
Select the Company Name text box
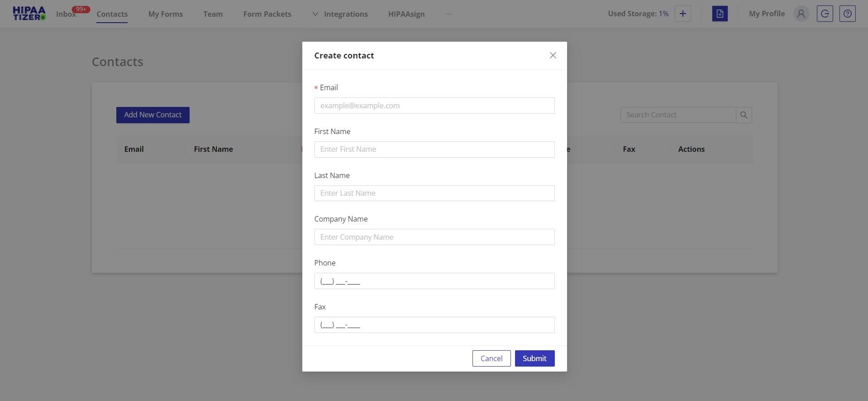coord(434,237)
